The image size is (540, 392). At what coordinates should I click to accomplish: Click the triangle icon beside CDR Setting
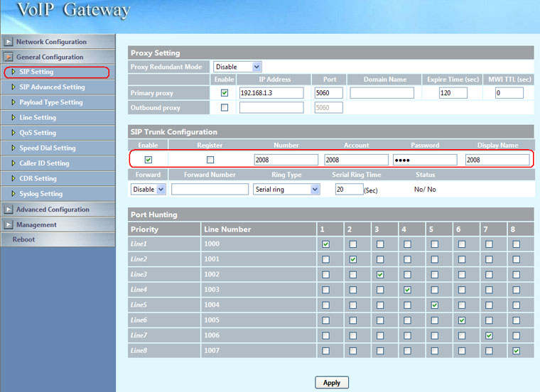click(x=13, y=178)
